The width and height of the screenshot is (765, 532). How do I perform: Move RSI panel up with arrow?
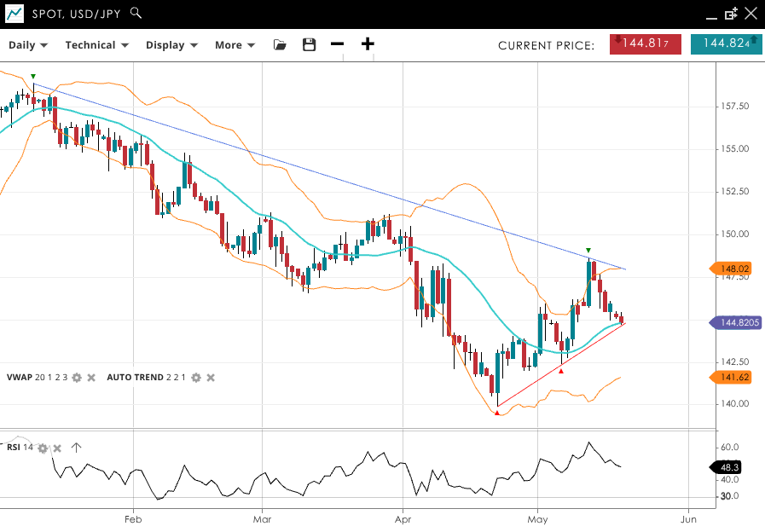(x=76, y=448)
